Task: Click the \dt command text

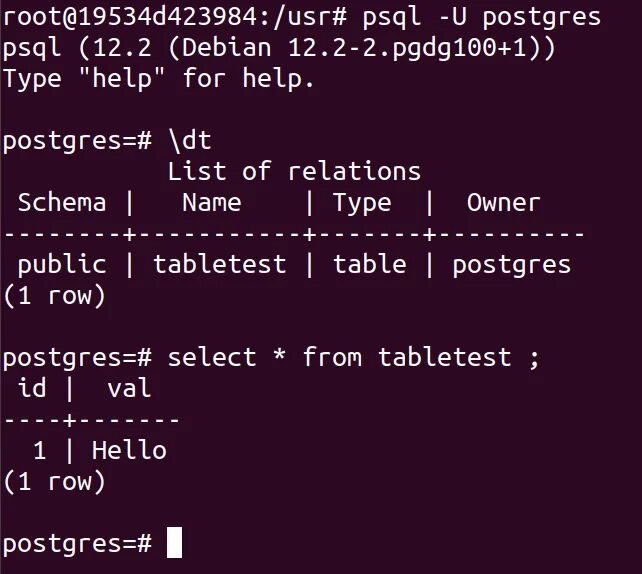Action: tap(190, 141)
